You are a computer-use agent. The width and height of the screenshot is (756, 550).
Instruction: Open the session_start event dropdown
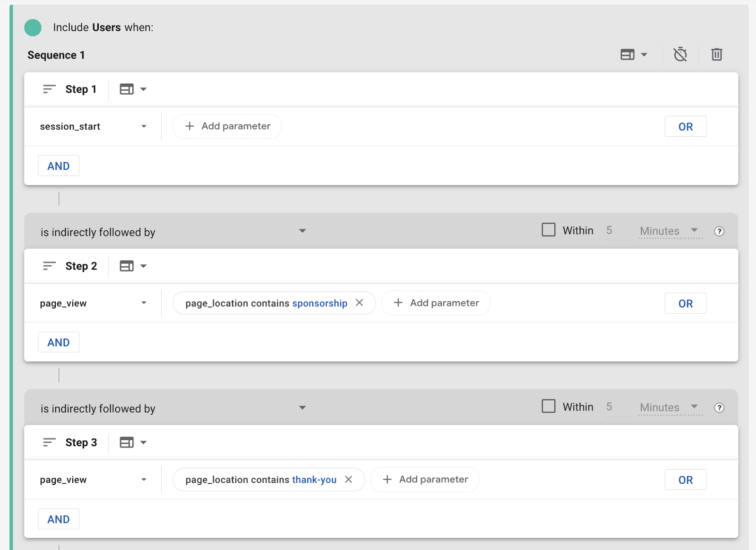[93, 127]
